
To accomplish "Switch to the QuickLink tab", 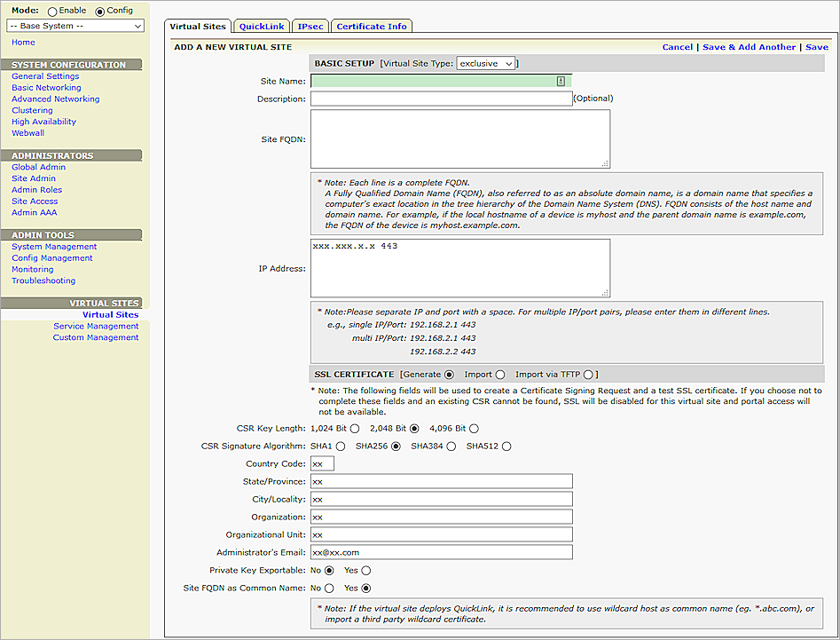I will (262, 27).
